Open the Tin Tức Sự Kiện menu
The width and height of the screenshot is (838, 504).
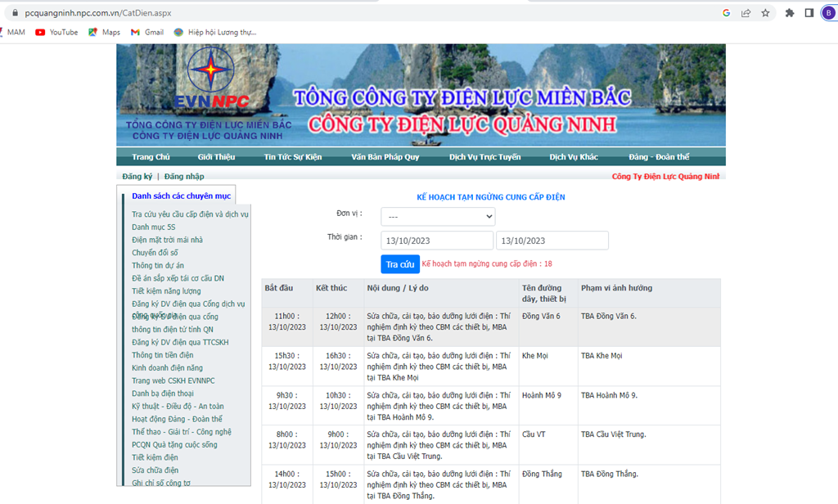point(293,156)
